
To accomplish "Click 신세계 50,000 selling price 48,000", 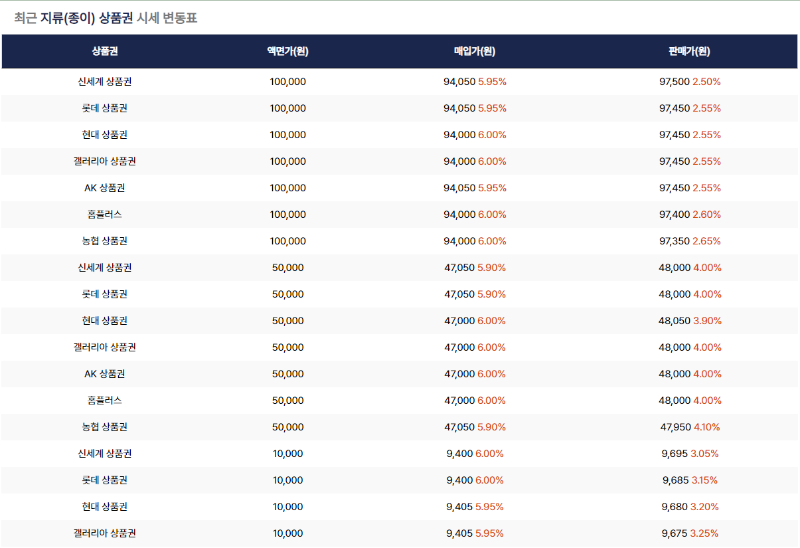I will tap(674, 267).
